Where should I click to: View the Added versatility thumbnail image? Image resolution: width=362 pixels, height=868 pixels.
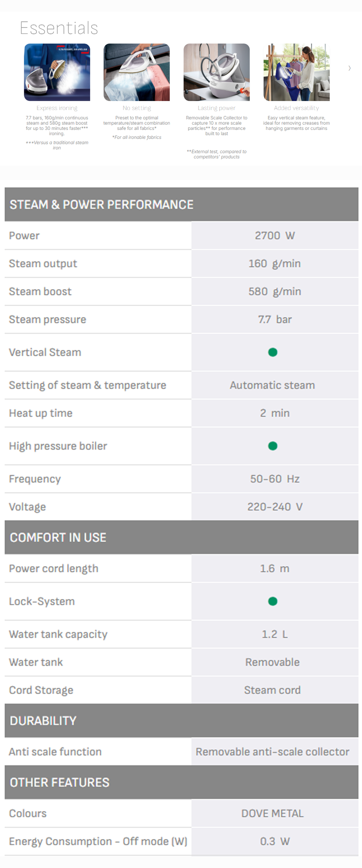coord(296,72)
